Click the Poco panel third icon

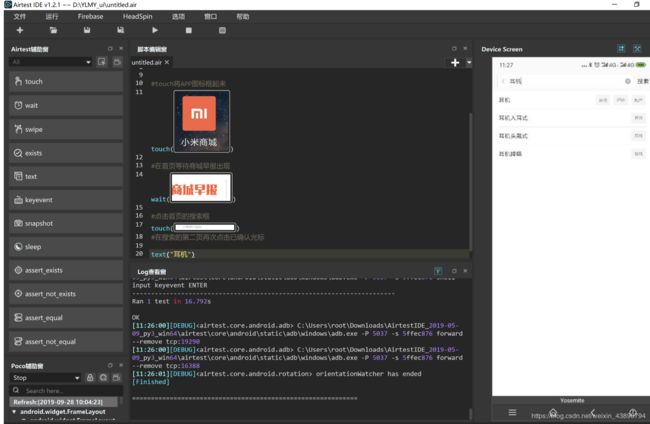tap(116, 378)
